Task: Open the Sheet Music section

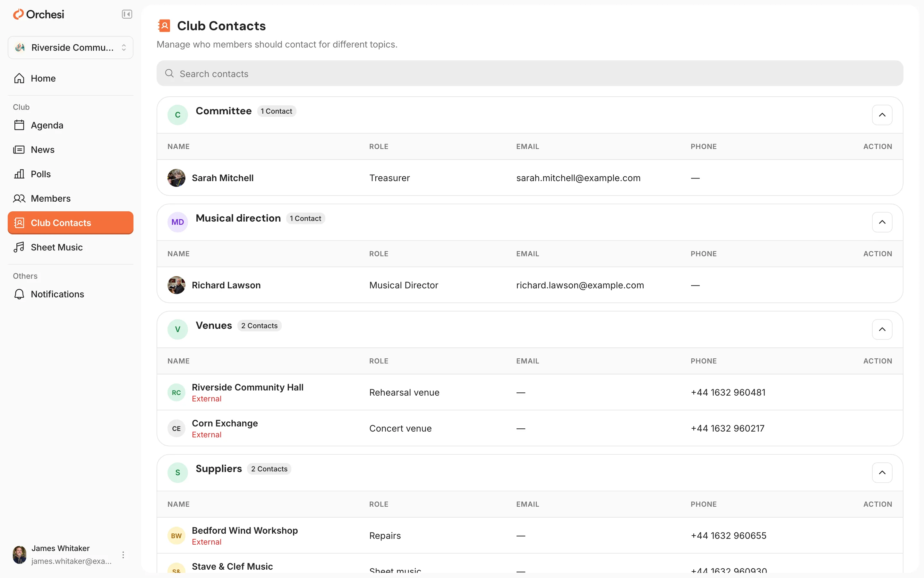Action: pyautogui.click(x=71, y=247)
